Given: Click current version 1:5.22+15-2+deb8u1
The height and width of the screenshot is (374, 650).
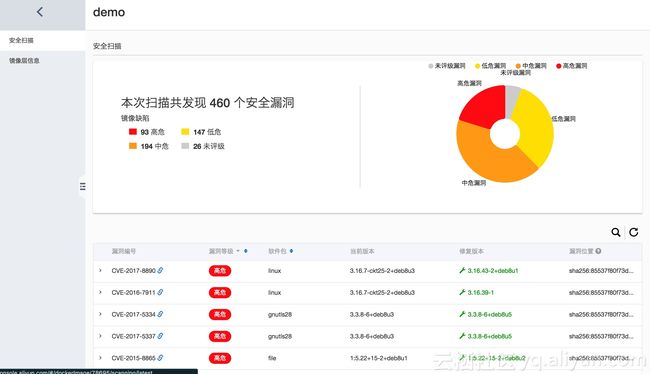Looking at the screenshot, I should [379, 358].
